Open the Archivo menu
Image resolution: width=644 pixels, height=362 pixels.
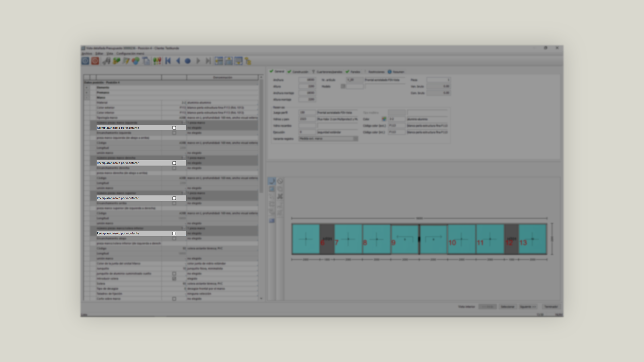point(87,54)
